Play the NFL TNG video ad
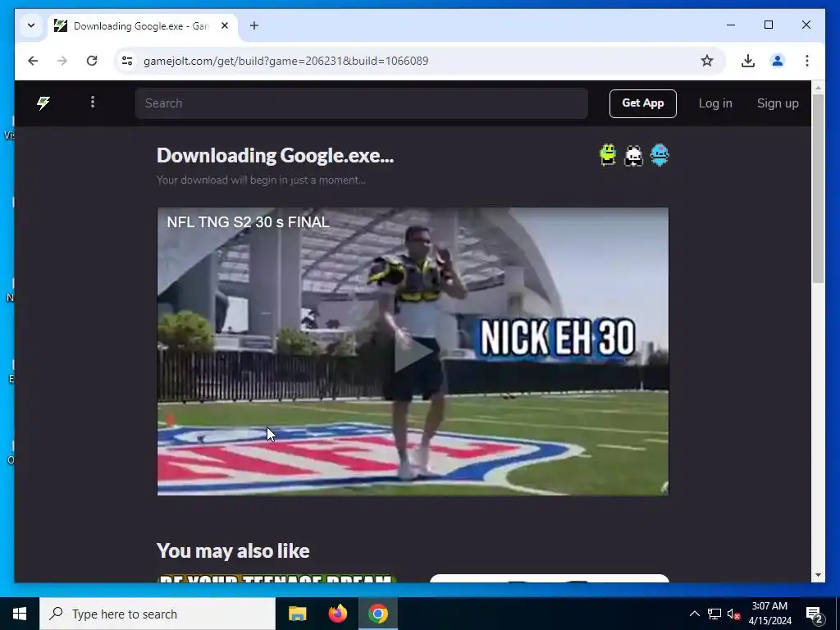The image size is (840, 630). 413,351
